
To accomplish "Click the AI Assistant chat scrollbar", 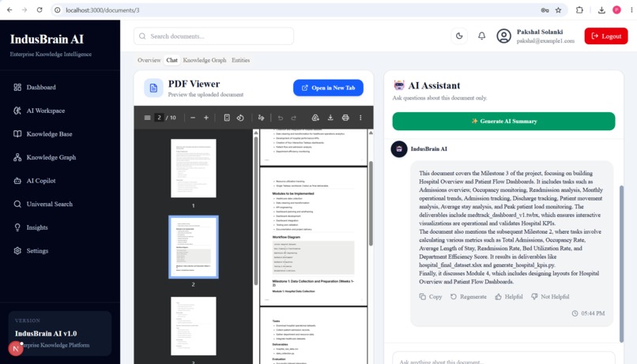I will pos(621,264).
